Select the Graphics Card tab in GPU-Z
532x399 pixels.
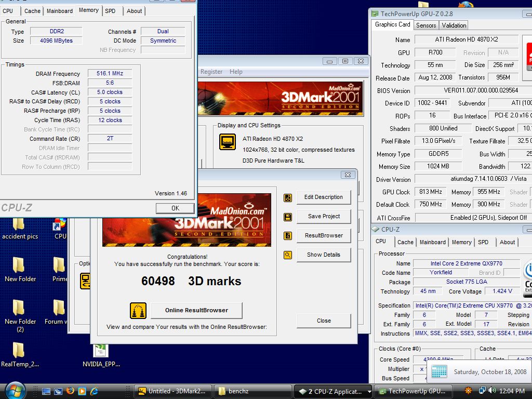pyautogui.click(x=393, y=24)
